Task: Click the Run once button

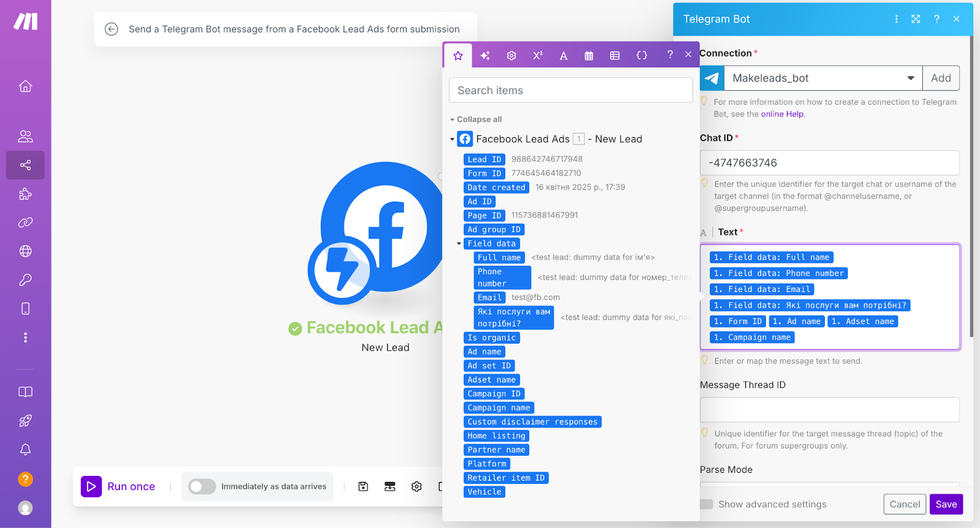Action: pyautogui.click(x=119, y=486)
